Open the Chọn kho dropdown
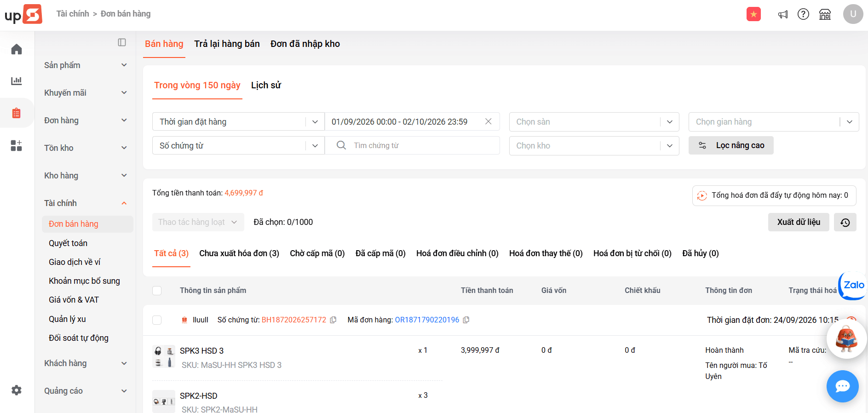This screenshot has height=413, width=868. click(594, 146)
